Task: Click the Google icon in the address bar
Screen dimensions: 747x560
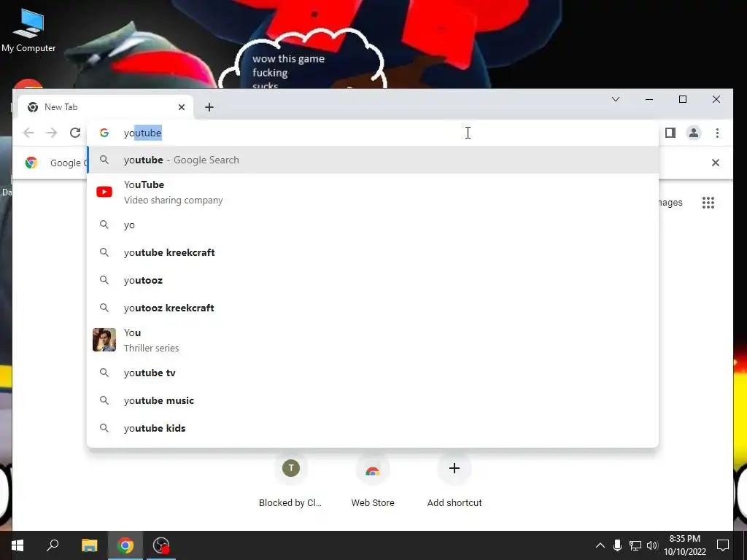Action: click(x=104, y=133)
